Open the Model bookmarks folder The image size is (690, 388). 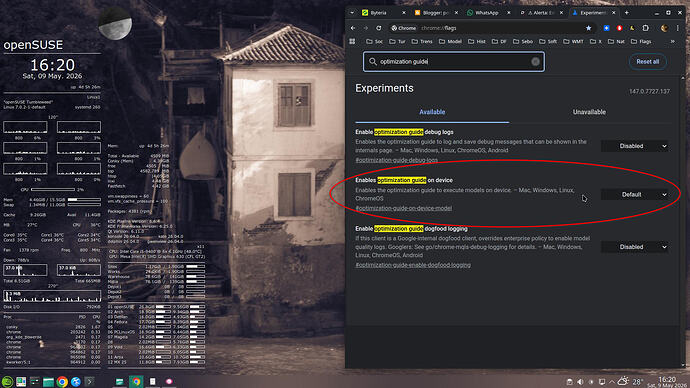[x=450, y=41]
